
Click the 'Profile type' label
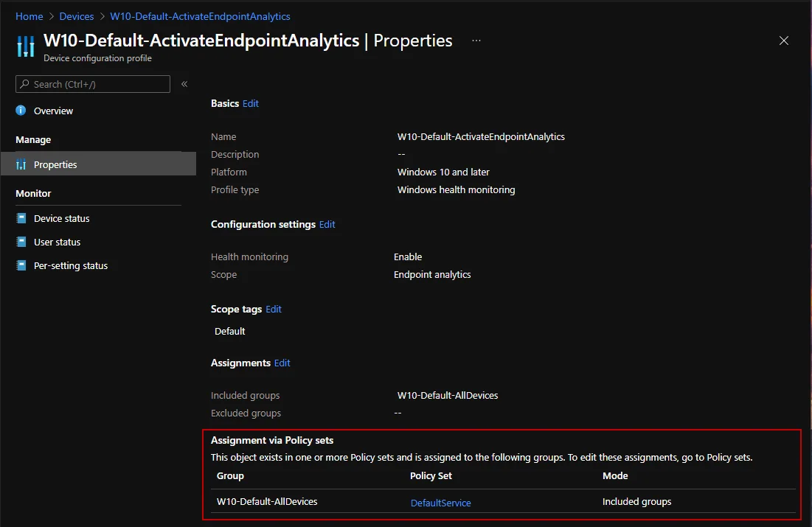pyautogui.click(x=235, y=190)
